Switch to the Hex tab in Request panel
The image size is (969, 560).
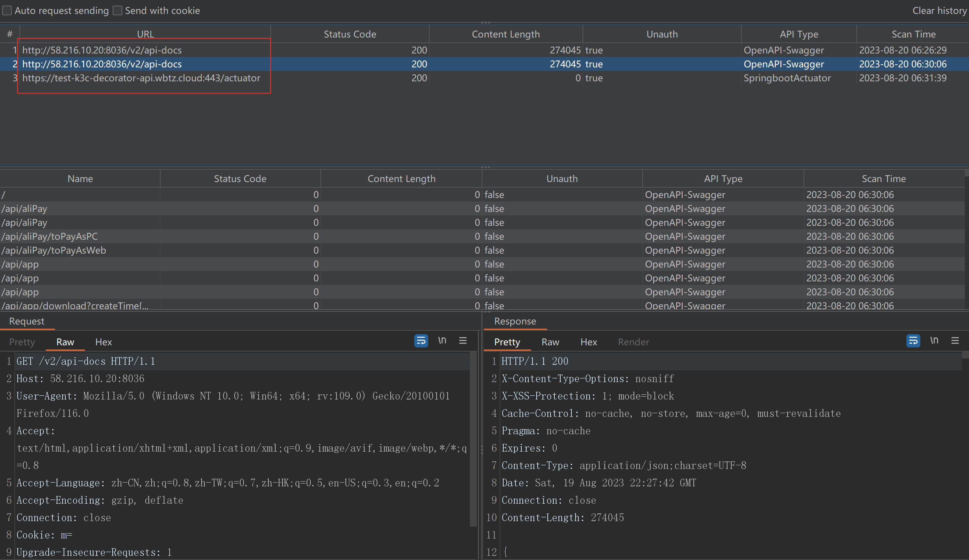pyautogui.click(x=103, y=342)
